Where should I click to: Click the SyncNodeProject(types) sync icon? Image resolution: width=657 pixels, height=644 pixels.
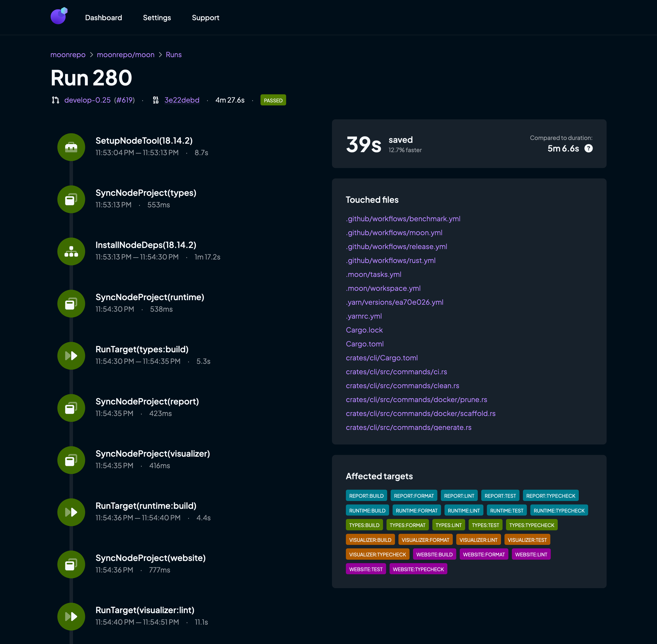click(71, 199)
